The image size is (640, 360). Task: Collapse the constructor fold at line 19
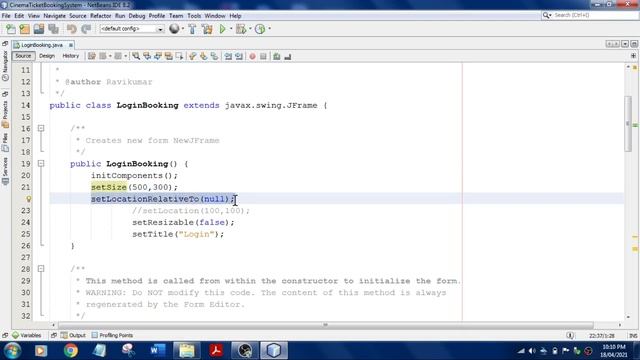pos(41,163)
